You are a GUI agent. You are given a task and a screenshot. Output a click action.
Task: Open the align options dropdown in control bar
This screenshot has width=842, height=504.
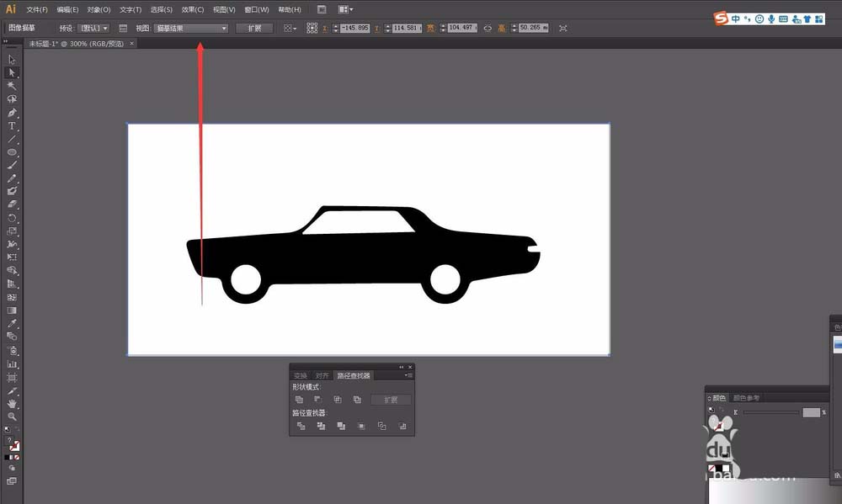pos(290,28)
